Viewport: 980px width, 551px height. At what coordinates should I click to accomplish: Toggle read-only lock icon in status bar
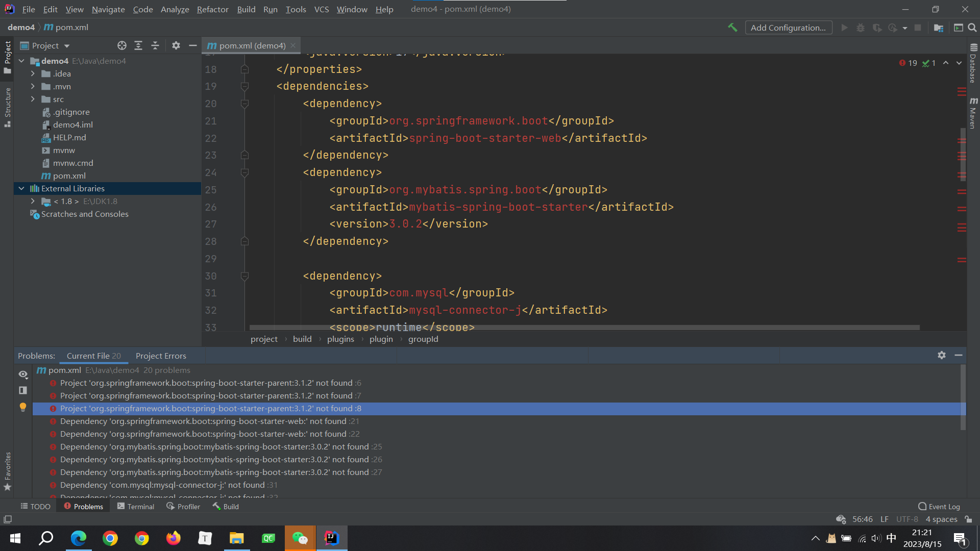[x=968, y=519]
